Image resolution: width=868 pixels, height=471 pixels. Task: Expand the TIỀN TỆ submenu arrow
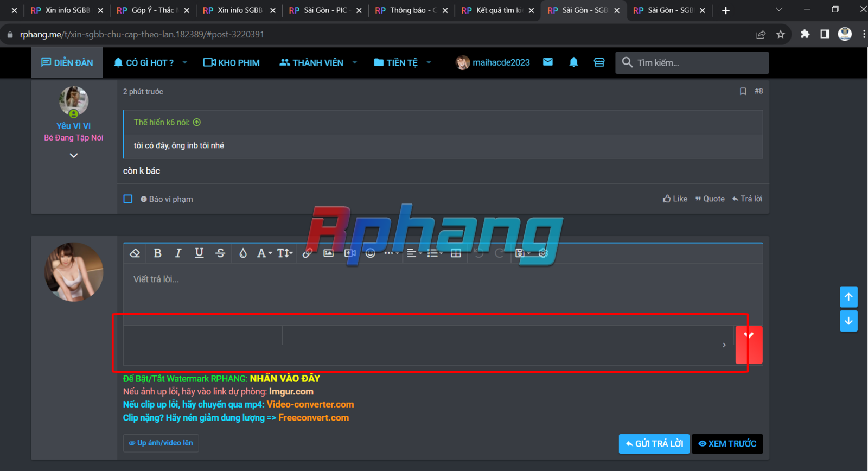[x=429, y=62]
